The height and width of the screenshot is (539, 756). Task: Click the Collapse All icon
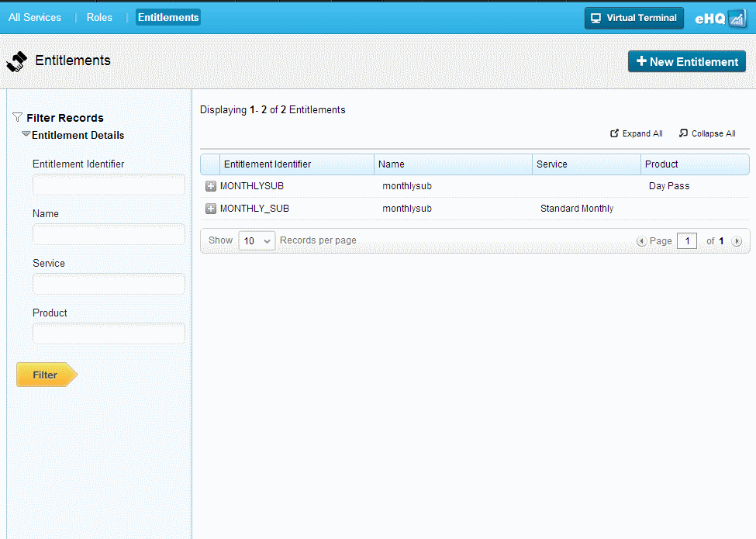click(x=683, y=133)
